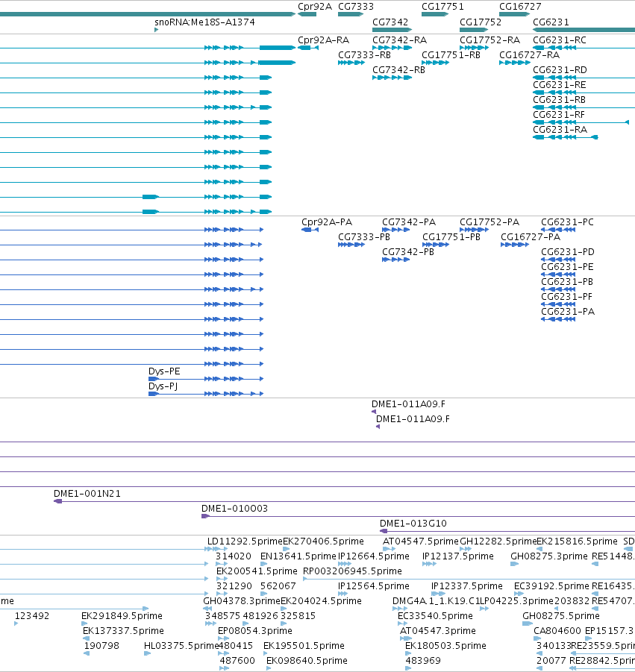This screenshot has width=635, height=672.
Task: Open the CG17751 gene entry
Action: 435,15
